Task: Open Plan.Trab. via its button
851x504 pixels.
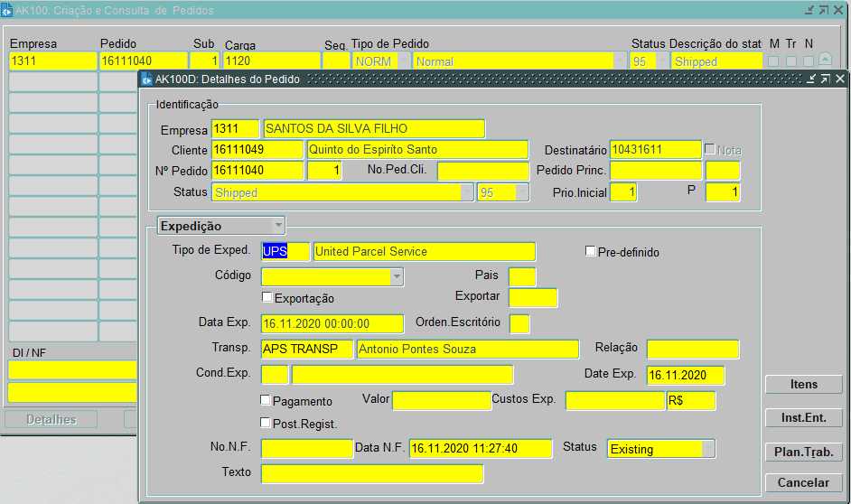Action: tap(803, 452)
